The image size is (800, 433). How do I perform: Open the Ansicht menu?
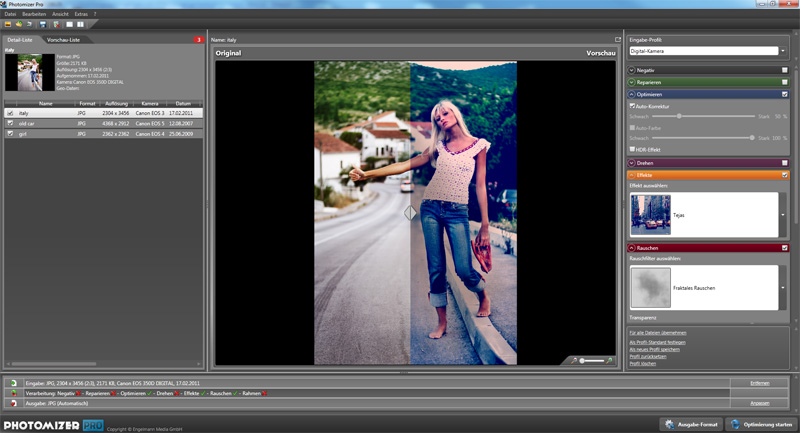[x=60, y=14]
